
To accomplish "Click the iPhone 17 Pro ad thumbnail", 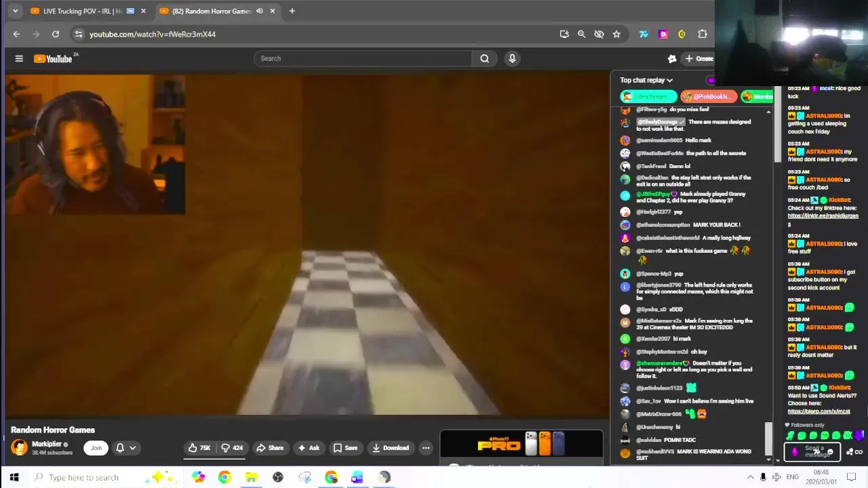I will coord(521,445).
